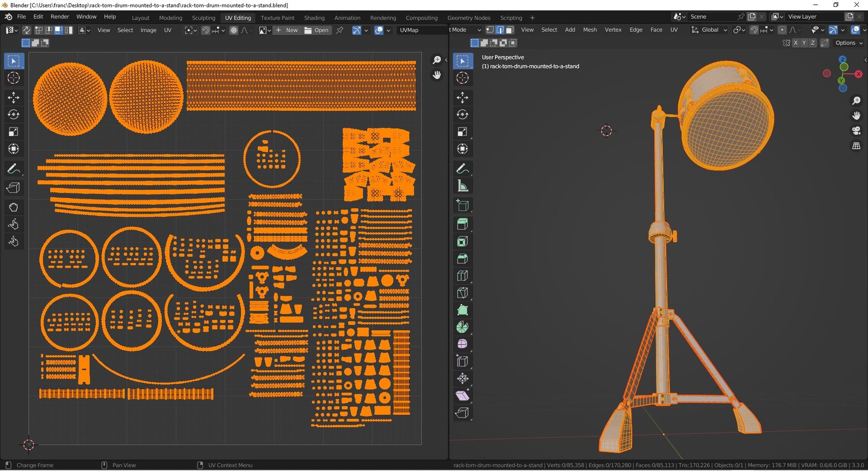The image size is (868, 471).
Task: Activate the Shear tool
Action: (462, 396)
